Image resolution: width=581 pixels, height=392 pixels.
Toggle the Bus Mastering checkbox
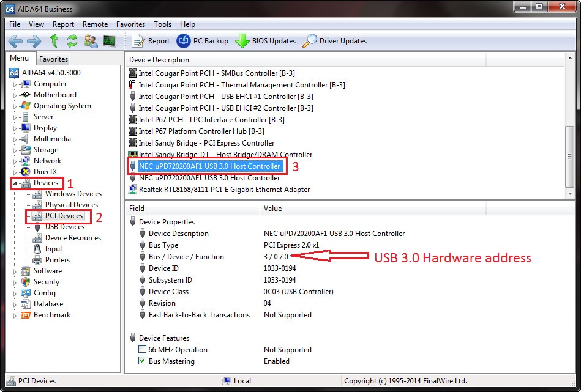click(142, 360)
